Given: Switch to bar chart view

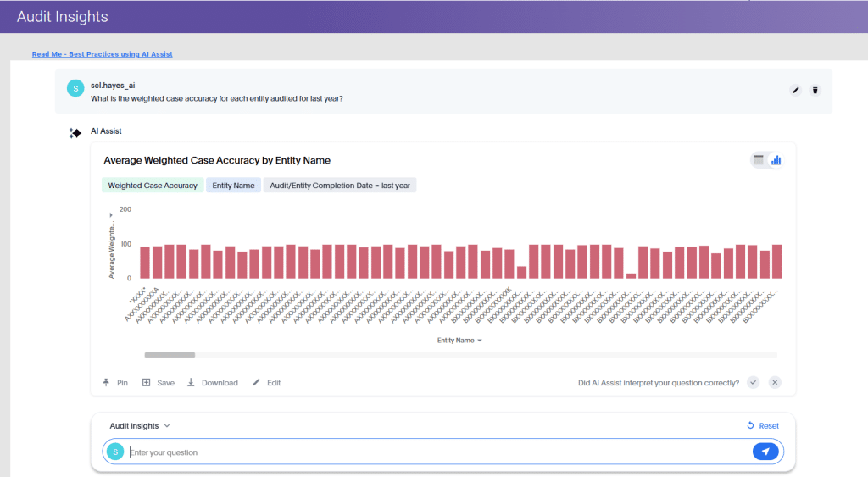Looking at the screenshot, I should click(x=776, y=160).
